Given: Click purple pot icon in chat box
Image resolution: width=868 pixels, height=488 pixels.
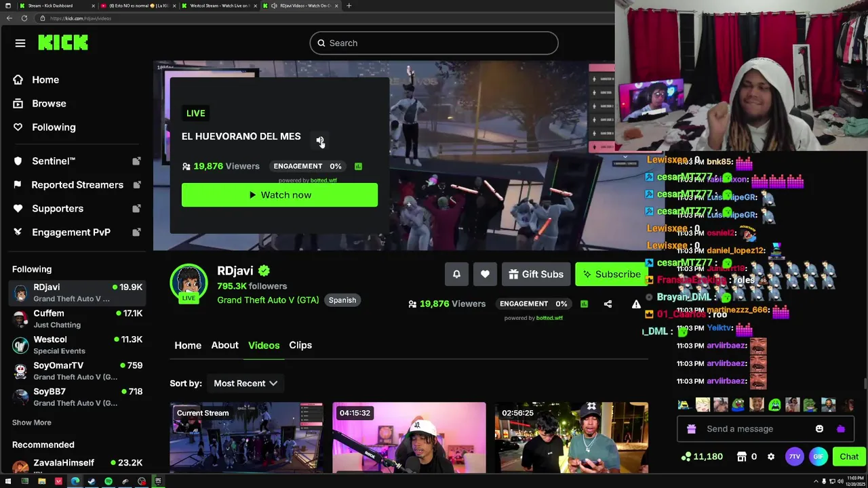Looking at the screenshot, I should click(841, 429).
